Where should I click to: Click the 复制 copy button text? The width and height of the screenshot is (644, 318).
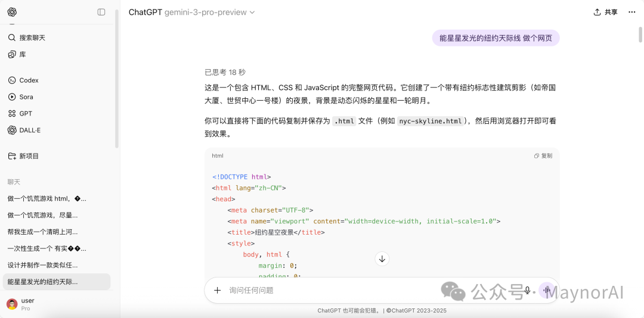click(x=547, y=156)
